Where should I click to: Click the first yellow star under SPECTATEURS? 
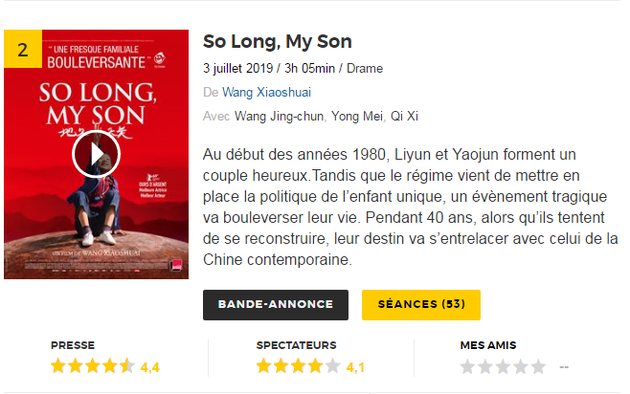click(264, 366)
